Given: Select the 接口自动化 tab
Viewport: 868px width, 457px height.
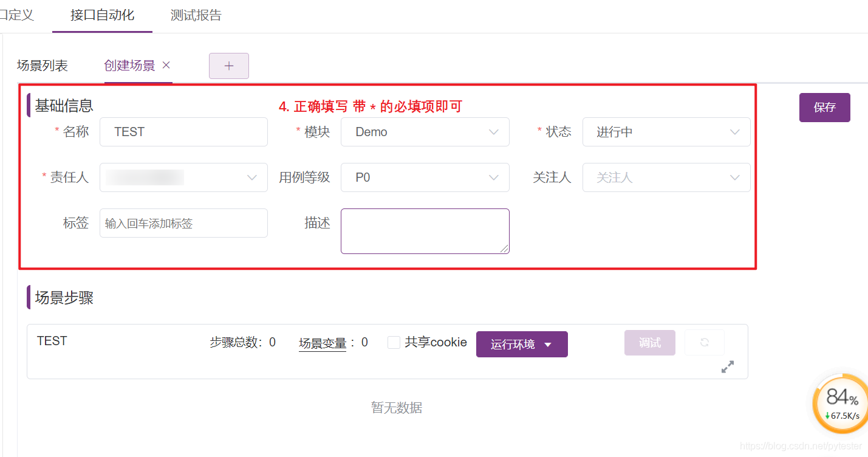Looking at the screenshot, I should 102,15.
